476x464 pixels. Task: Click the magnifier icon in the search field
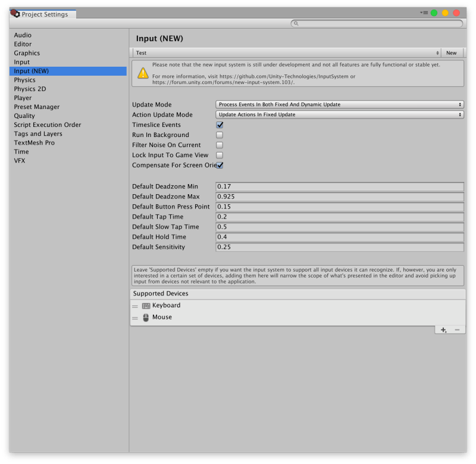click(296, 23)
